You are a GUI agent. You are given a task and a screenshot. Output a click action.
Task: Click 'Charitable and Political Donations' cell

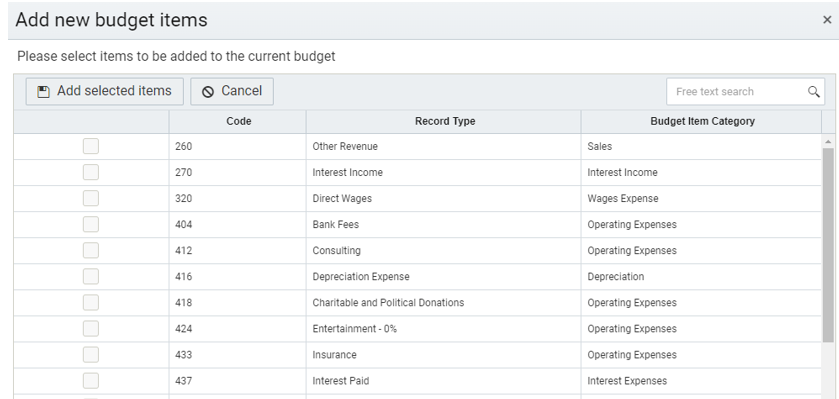[x=444, y=302]
